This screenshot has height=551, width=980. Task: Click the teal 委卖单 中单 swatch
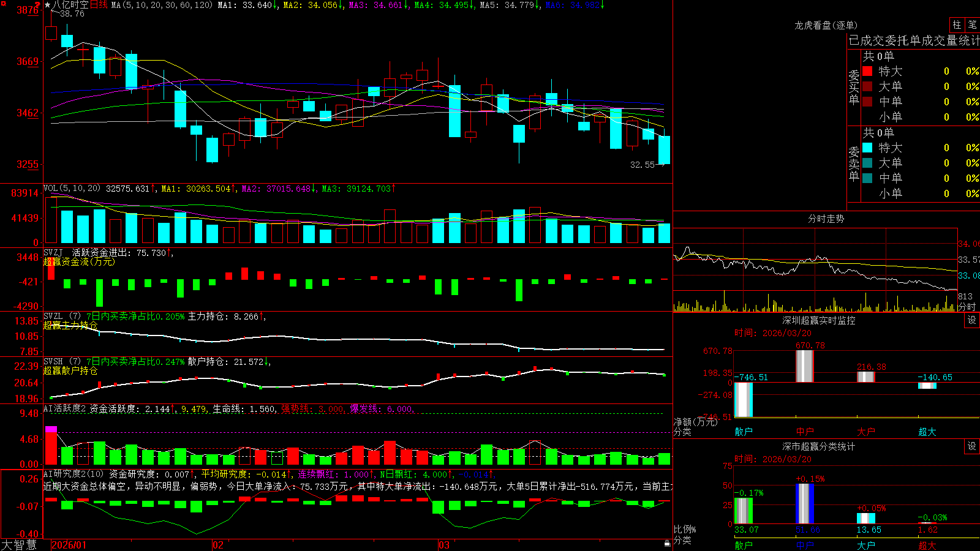pyautogui.click(x=867, y=178)
